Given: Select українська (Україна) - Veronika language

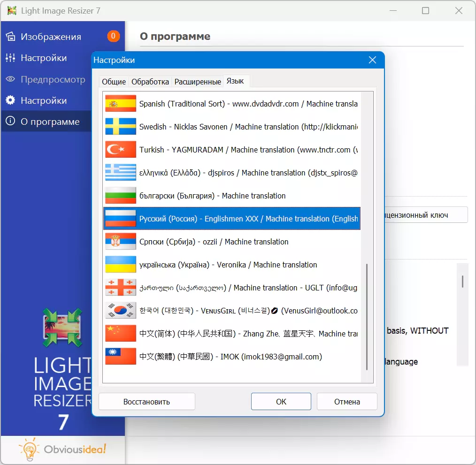Looking at the screenshot, I should point(232,264).
